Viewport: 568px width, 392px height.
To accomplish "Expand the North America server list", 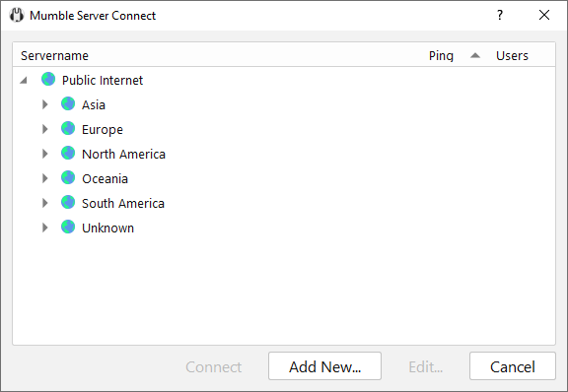I will click(45, 154).
